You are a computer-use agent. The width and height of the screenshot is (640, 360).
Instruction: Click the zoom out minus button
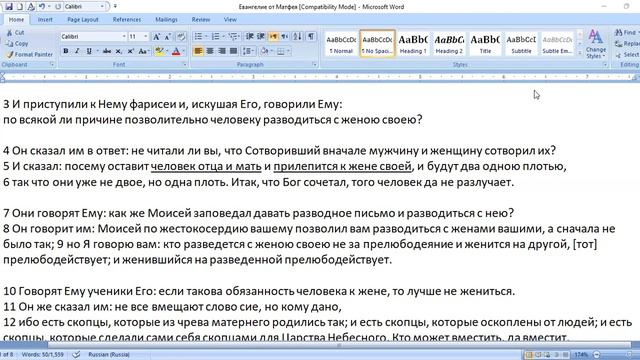point(597,355)
